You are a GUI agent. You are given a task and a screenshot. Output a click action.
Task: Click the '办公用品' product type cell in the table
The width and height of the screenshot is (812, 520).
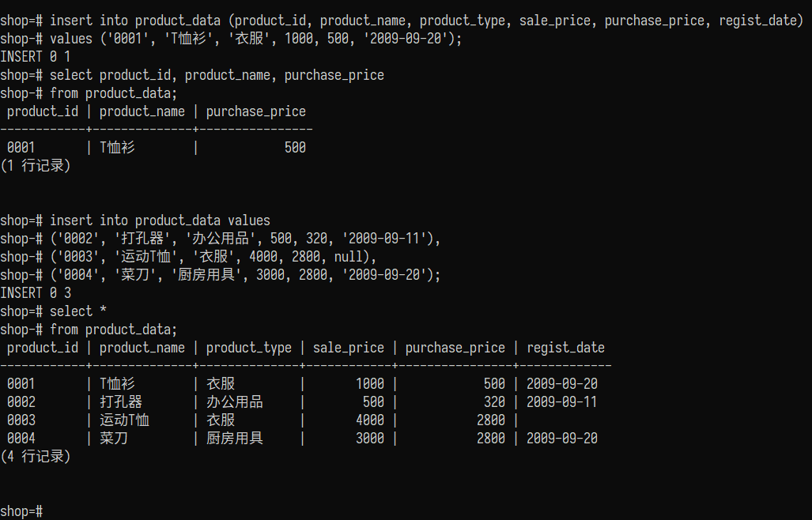pyautogui.click(x=235, y=402)
